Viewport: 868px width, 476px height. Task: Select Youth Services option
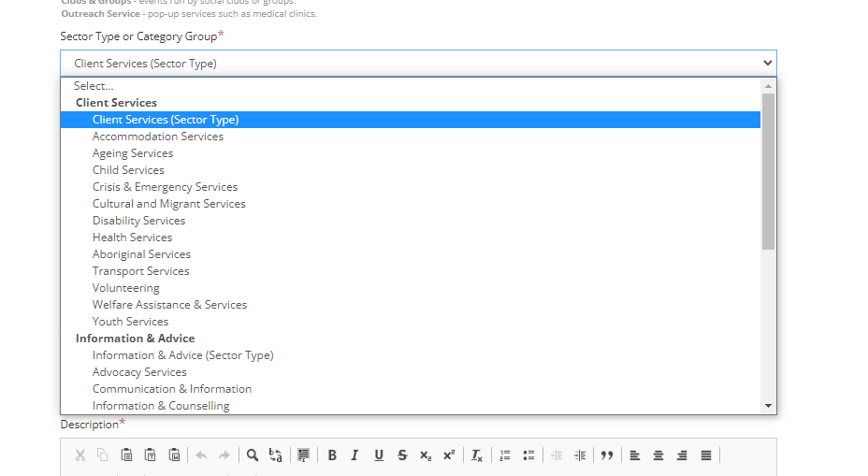(x=411, y=322)
